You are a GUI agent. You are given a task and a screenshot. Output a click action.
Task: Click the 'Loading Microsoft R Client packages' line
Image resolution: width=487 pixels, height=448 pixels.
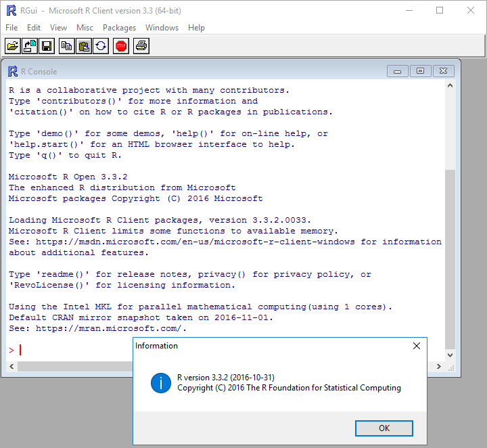[x=160, y=220]
